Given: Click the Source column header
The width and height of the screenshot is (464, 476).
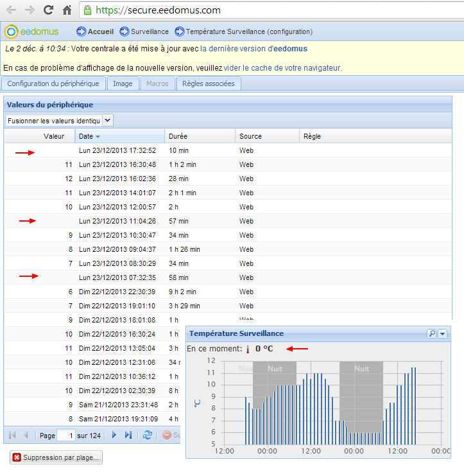Looking at the screenshot, I should [267, 136].
